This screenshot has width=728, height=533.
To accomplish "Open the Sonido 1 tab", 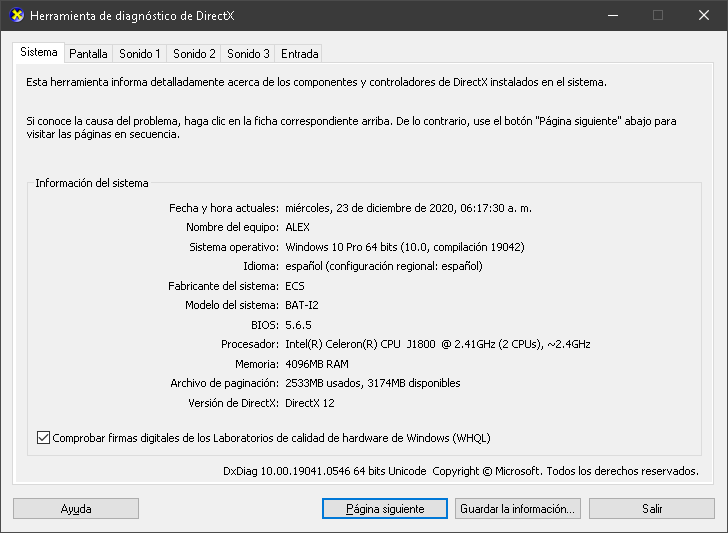I will pos(140,54).
